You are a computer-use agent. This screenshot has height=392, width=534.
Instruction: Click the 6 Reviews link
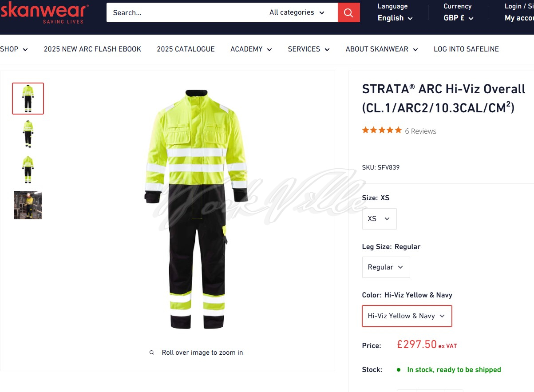click(x=420, y=131)
